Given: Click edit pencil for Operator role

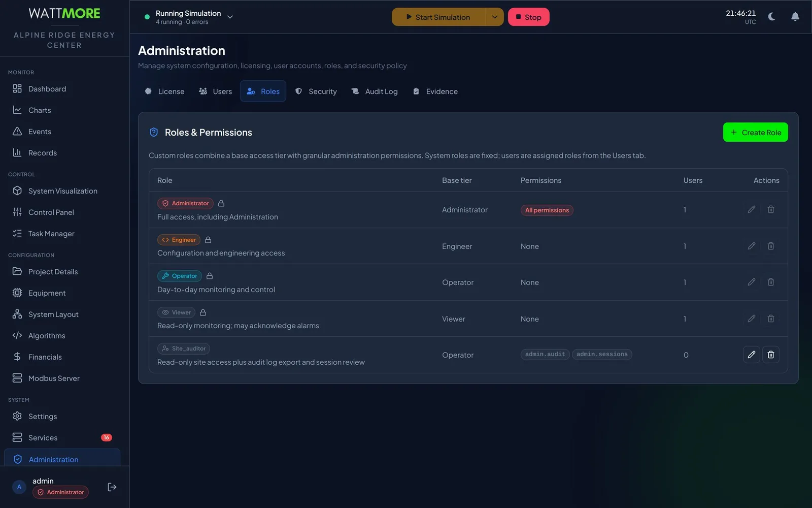Looking at the screenshot, I should (x=752, y=282).
